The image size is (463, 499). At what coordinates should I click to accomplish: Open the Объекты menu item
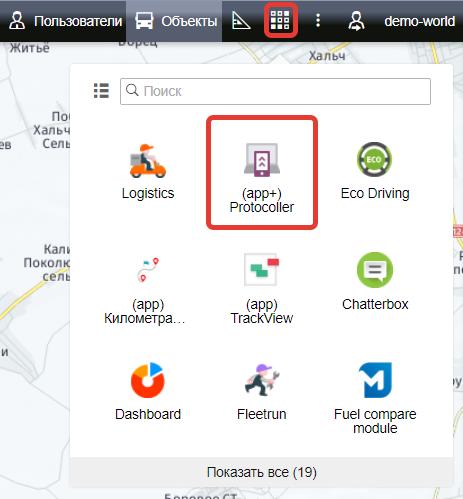176,21
